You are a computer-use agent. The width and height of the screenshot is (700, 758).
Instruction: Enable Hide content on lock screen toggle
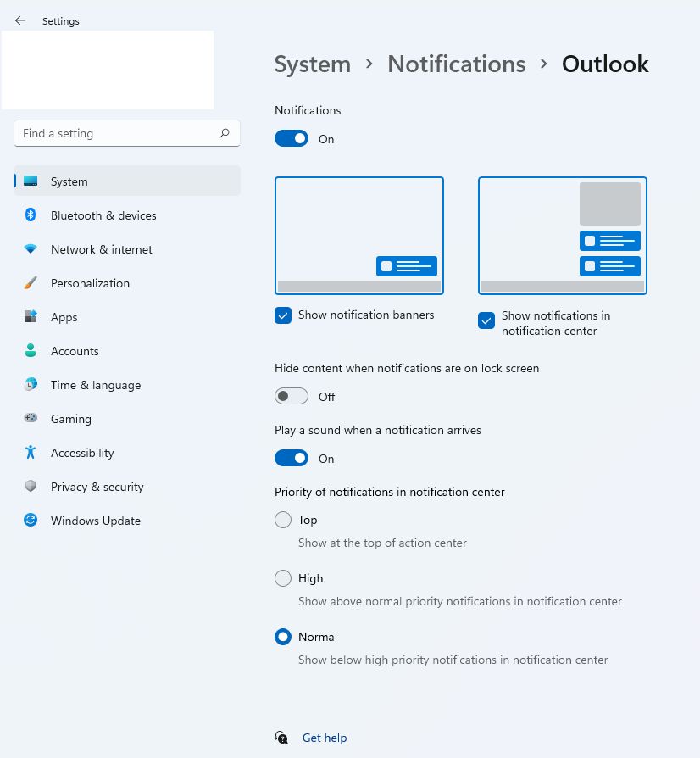(x=292, y=397)
